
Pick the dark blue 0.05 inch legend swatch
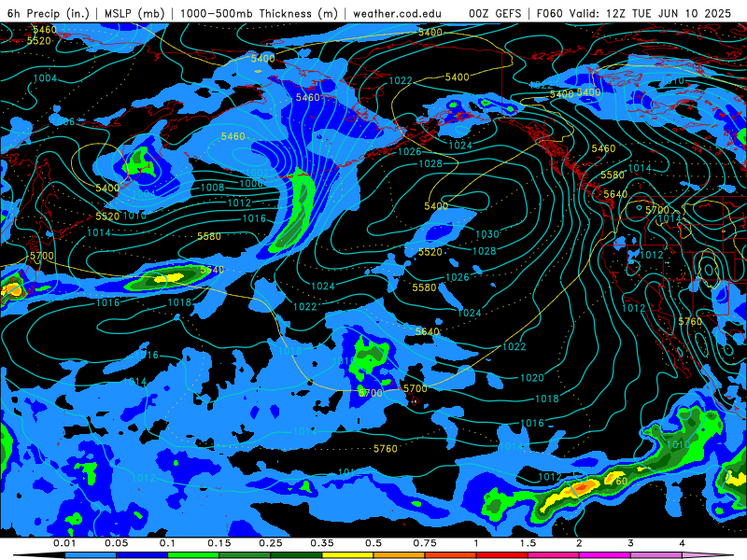point(142,555)
